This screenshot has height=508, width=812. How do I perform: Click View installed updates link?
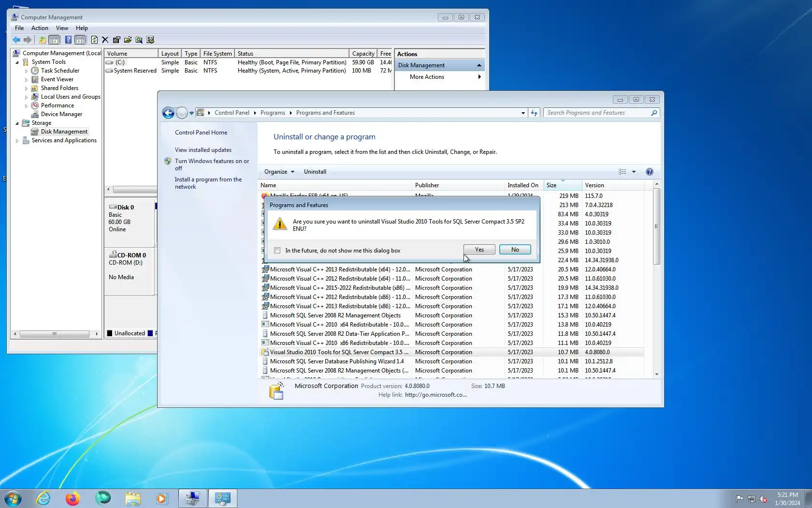pyautogui.click(x=203, y=150)
